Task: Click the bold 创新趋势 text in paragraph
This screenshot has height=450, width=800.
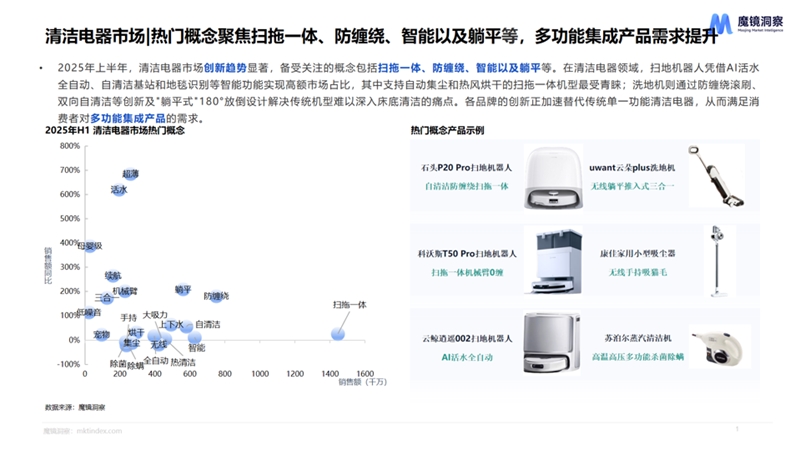Action: click(x=229, y=67)
